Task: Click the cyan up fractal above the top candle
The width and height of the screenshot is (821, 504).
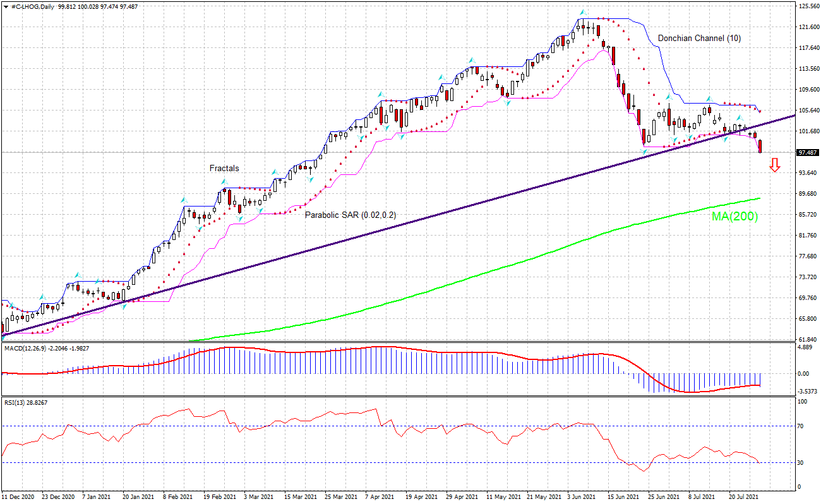Action: (583, 11)
